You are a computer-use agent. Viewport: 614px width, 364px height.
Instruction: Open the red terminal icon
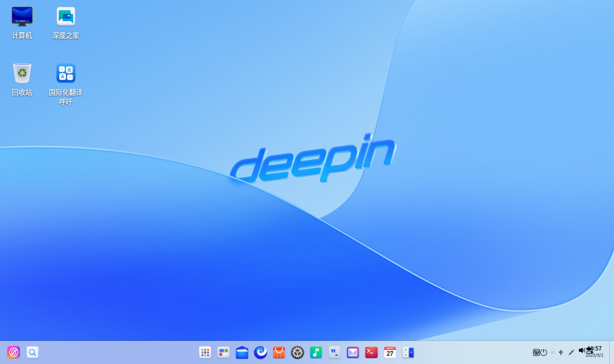tap(371, 352)
